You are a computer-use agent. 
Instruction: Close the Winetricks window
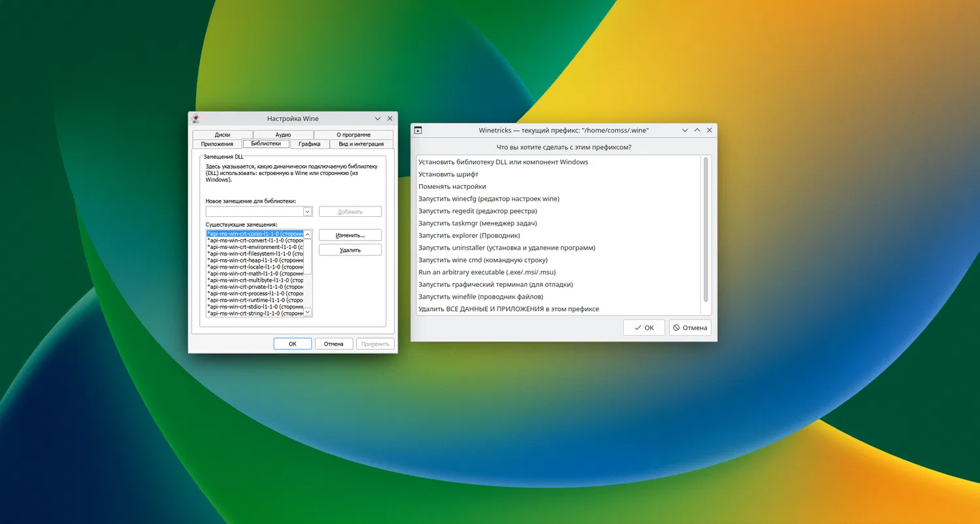709,131
